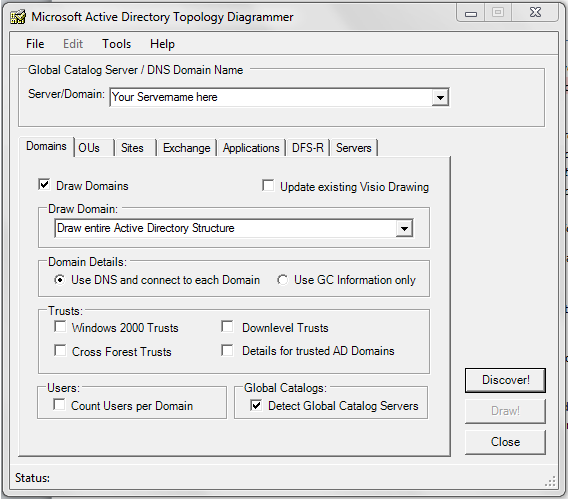Uncheck Detect Global Catalog Servers
The width and height of the screenshot is (571, 499).
coord(256,405)
